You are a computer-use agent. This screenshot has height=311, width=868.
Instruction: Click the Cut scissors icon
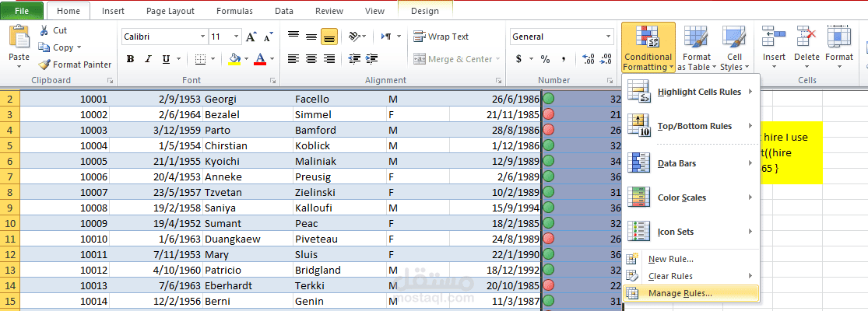(44, 31)
